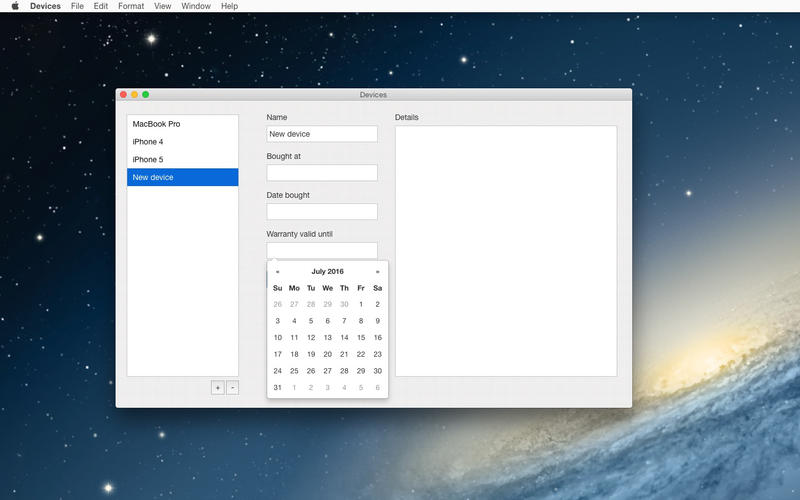Click inside the Details text area
Screen dimensions: 800x500
pos(505,250)
